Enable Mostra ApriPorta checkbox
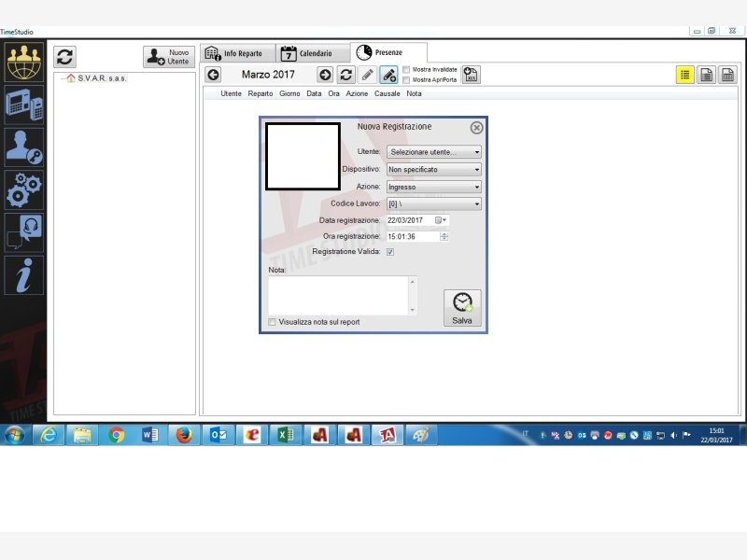 [x=406, y=80]
